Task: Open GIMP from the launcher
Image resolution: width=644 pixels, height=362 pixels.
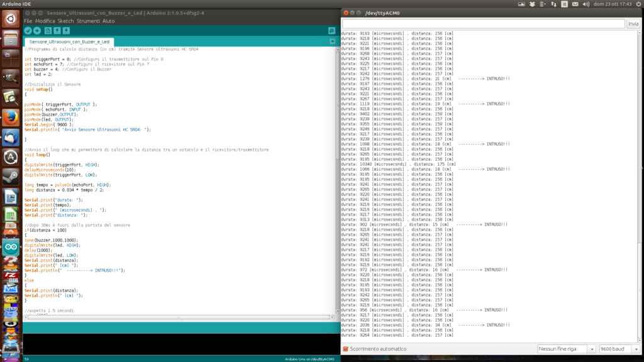Action: pos(11,78)
